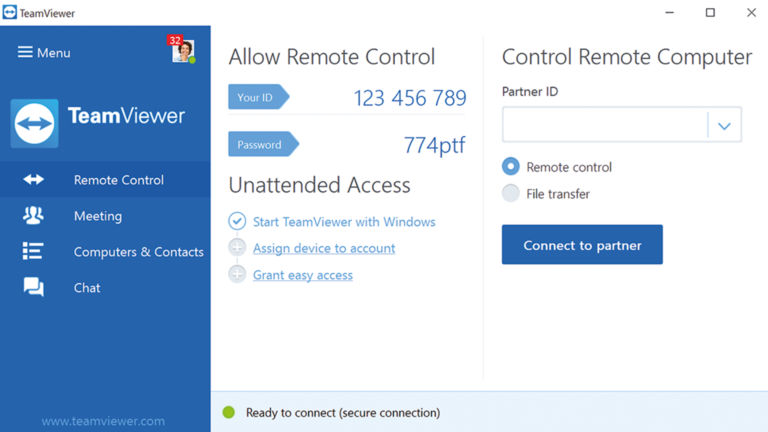
Task: Click the green connection status indicator
Action: click(x=229, y=412)
